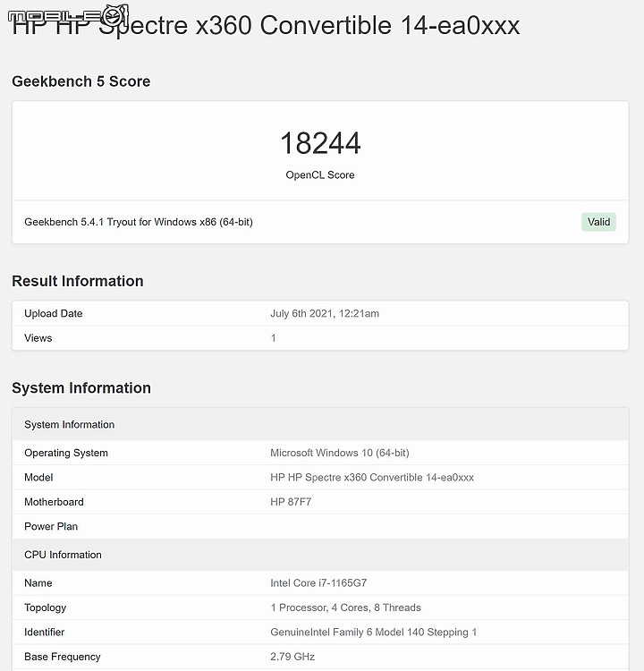
Task: Click the OpenCL Score label
Action: tap(320, 175)
